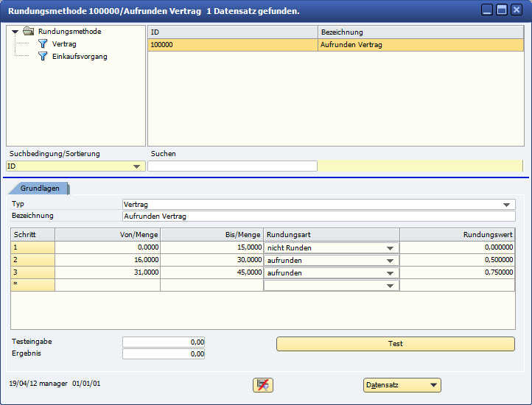Click the Vertrag filter funnel icon

43,44
